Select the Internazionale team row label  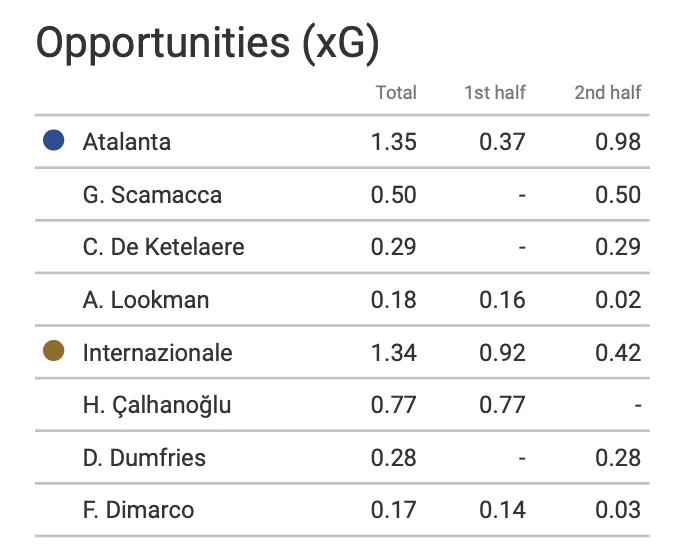pyautogui.click(x=157, y=352)
